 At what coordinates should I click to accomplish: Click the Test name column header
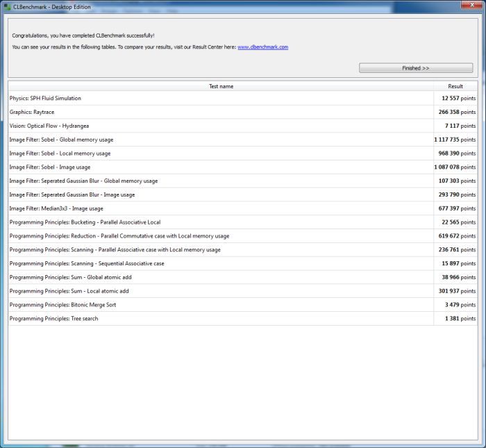[221, 86]
